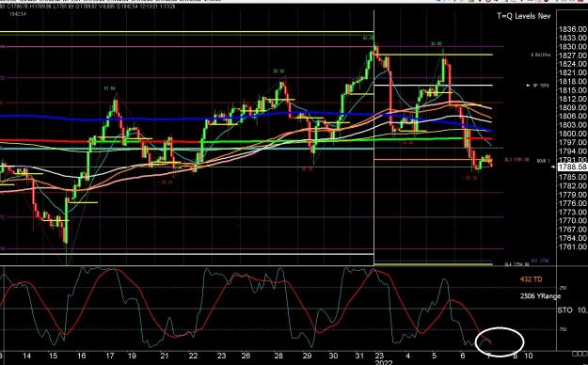Click the small squares icon at bottom-right corner
Viewport: 588px width, 365px height.
click(580, 354)
